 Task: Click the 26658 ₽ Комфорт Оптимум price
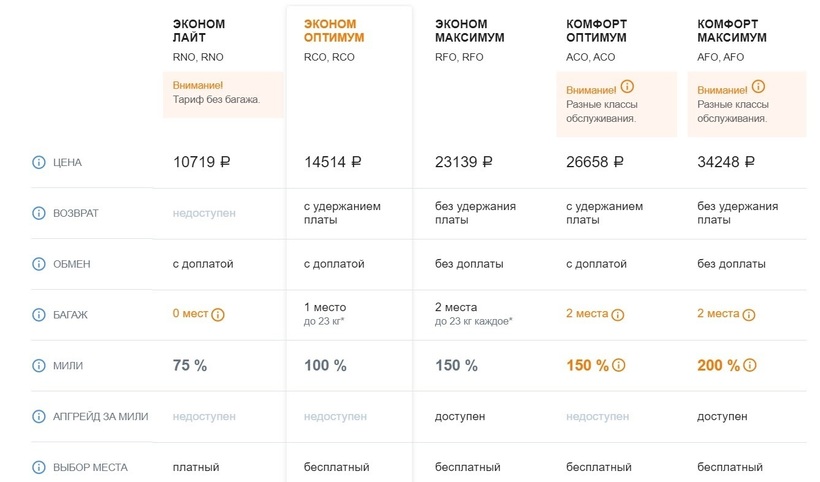click(x=595, y=162)
